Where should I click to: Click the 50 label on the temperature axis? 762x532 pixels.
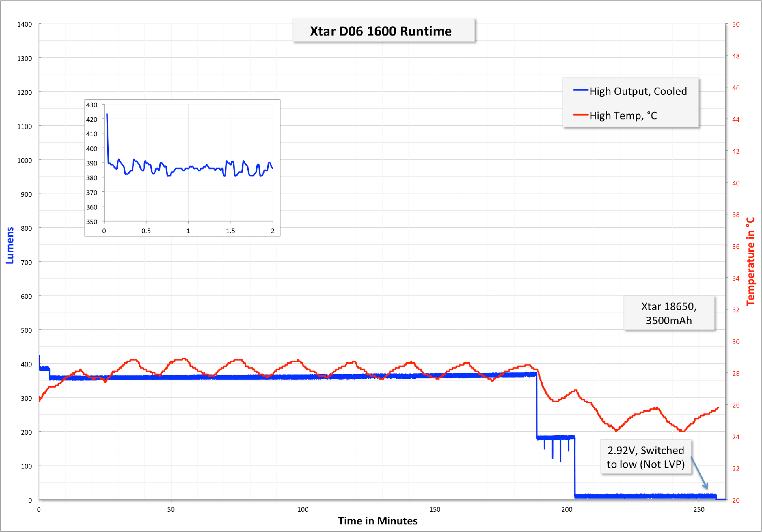pyautogui.click(x=736, y=25)
